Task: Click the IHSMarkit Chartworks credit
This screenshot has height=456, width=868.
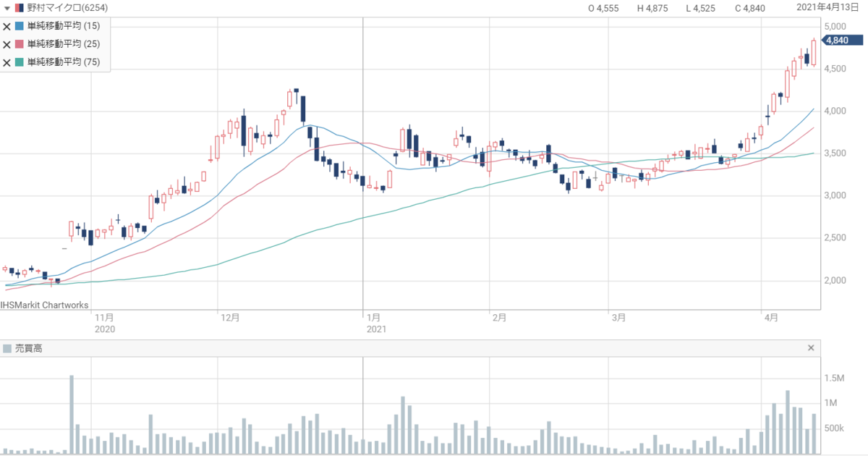Action: 44,305
